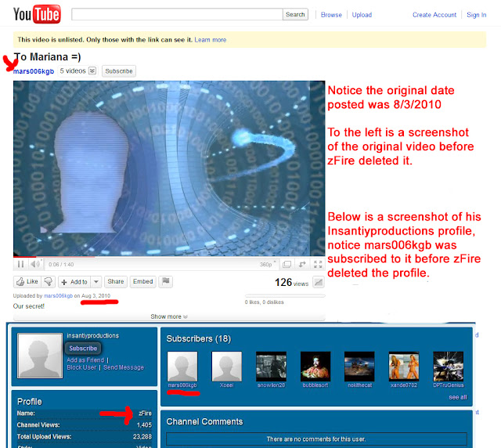Open Learn more about unlisted videos
Screen dimensions: 501x448
211,40
